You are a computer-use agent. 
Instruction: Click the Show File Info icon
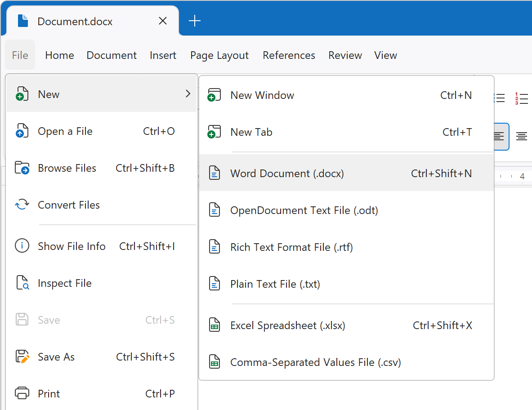[x=22, y=246]
